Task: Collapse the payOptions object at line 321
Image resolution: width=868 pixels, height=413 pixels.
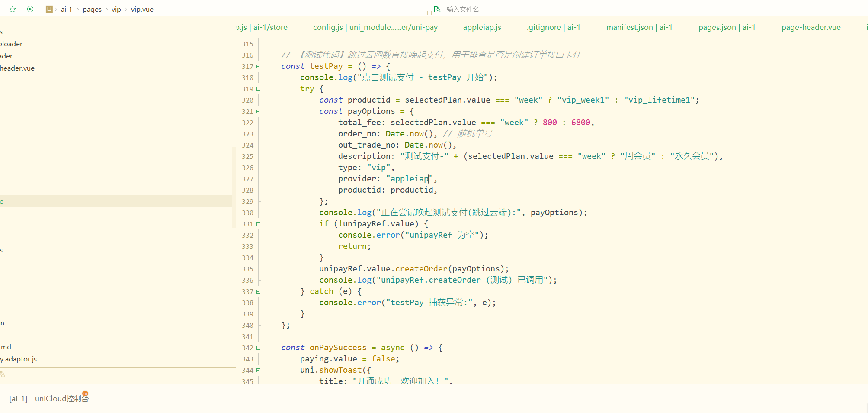Action: 259,112
